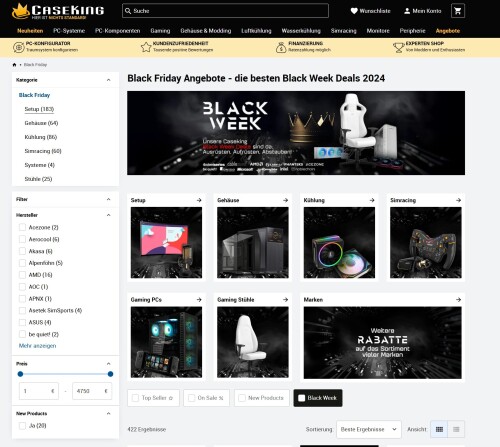This screenshot has width=500, height=447.
Task: Open the Gaming Stühle chair thumbnail
Action: click(253, 342)
